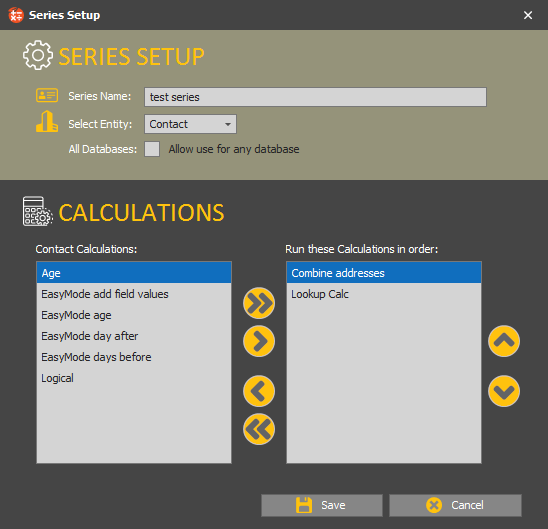This screenshot has width=548, height=529.
Task: Save the series setup
Action: 322,505
